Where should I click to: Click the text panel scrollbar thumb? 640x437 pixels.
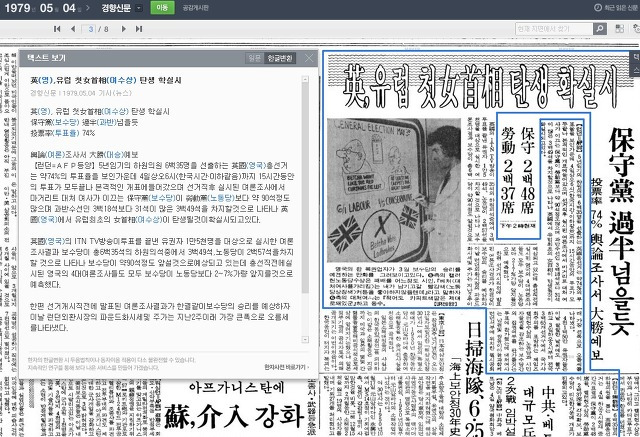(305, 188)
